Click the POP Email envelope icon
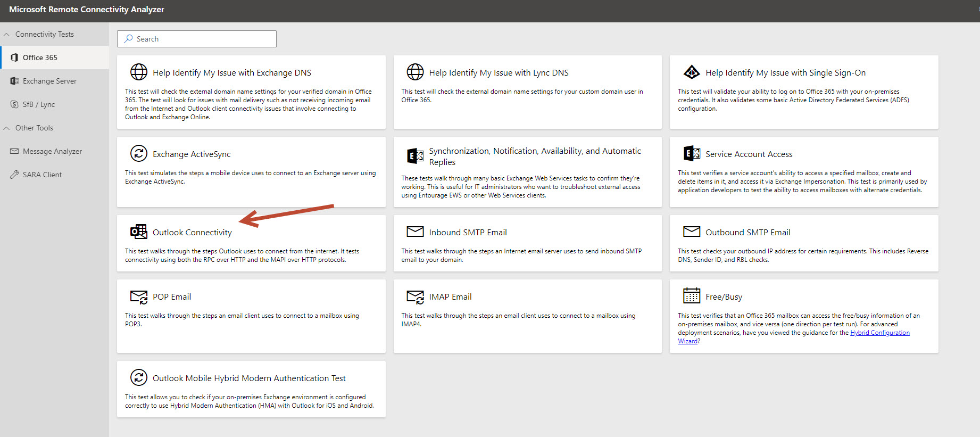Image resolution: width=980 pixels, height=437 pixels. click(x=139, y=296)
